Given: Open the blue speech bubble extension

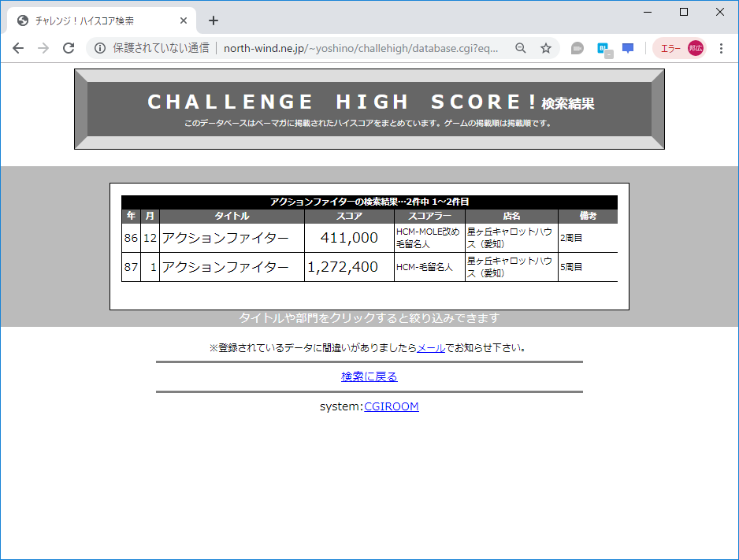Looking at the screenshot, I should pos(627,48).
